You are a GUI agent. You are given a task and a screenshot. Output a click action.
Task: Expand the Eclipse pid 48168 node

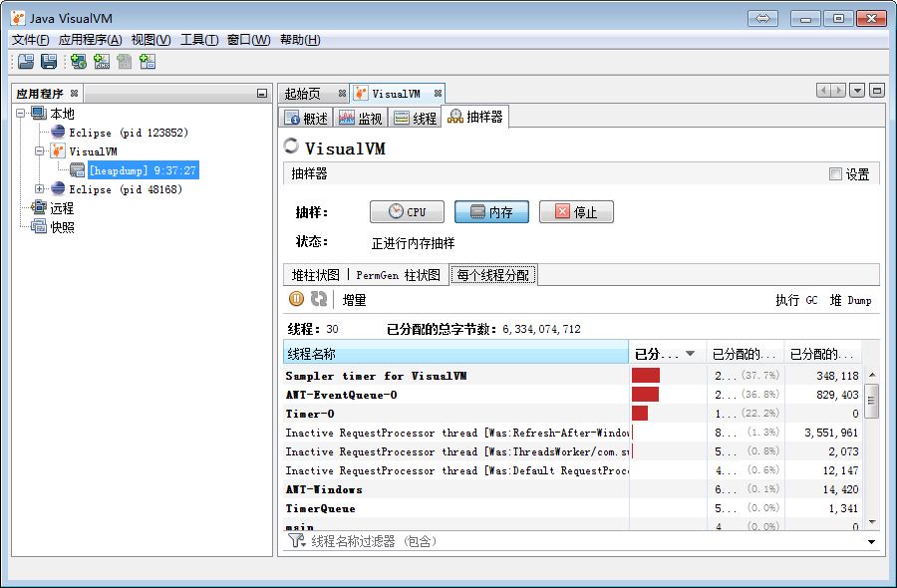click(x=40, y=188)
